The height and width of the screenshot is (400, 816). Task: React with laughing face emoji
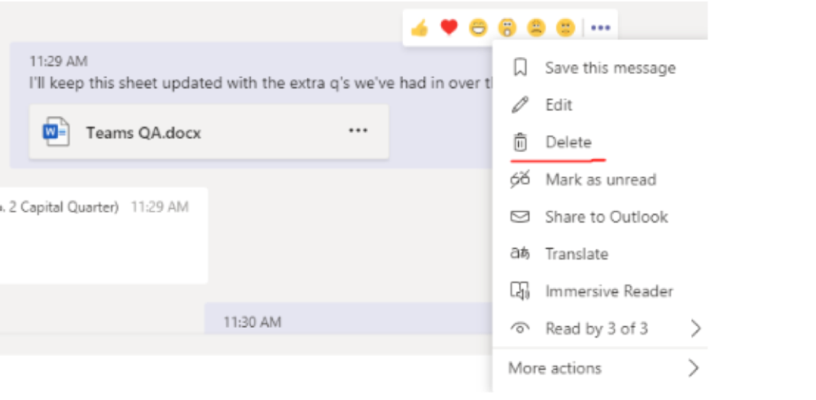[478, 28]
